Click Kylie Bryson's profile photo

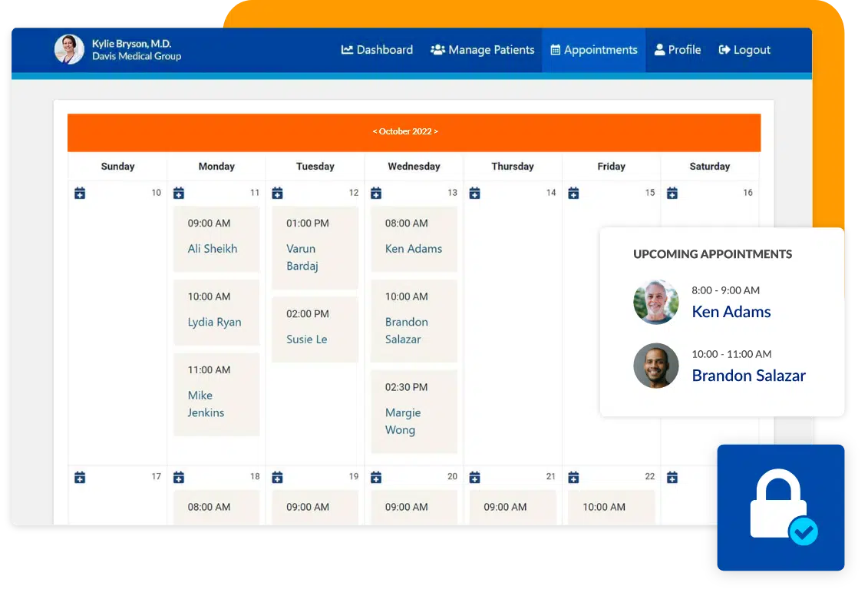click(x=68, y=50)
